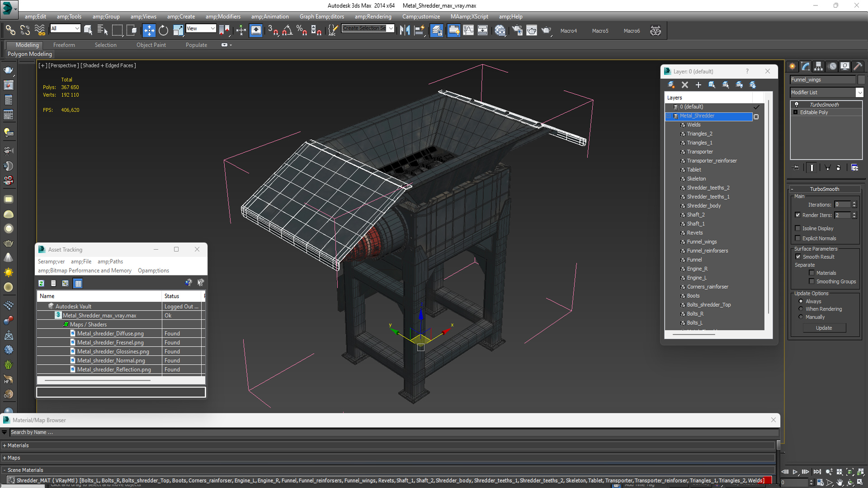Open the amp;Tools menu

tap(69, 17)
